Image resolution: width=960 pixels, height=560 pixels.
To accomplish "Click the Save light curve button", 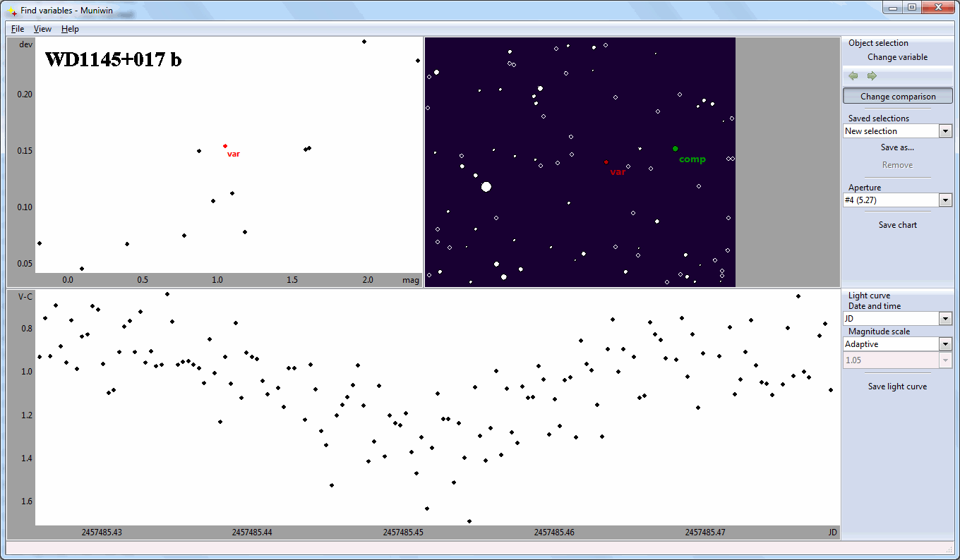I will point(897,386).
